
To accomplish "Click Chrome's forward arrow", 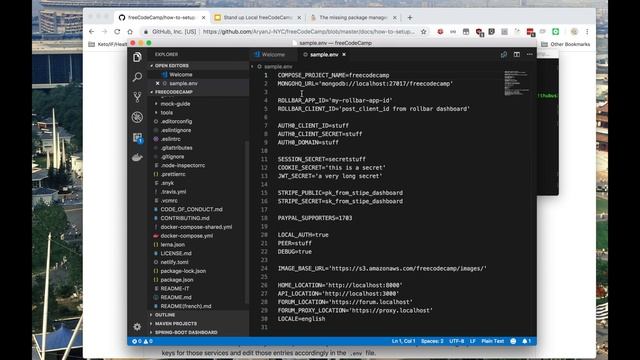I will click(x=104, y=31).
